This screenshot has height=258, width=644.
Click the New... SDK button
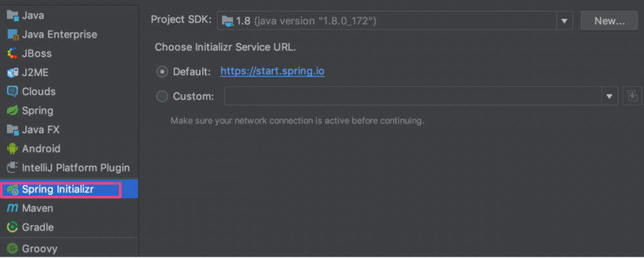pos(609,21)
